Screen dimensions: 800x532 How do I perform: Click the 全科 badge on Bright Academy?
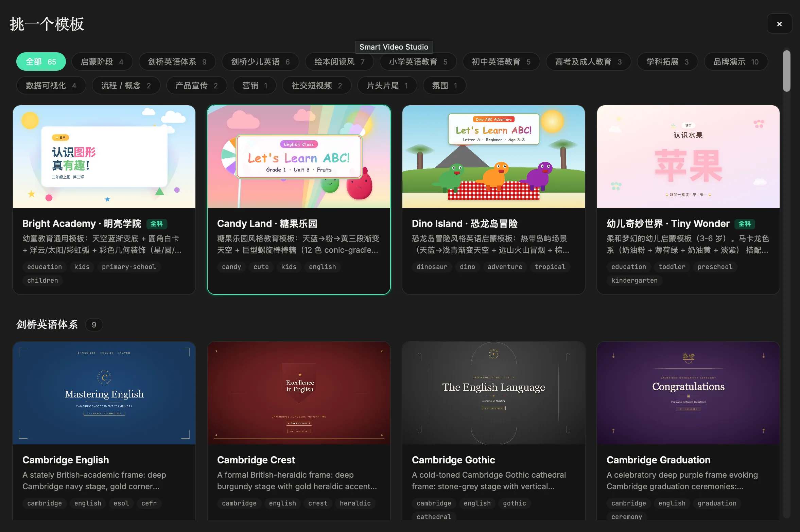(157, 224)
